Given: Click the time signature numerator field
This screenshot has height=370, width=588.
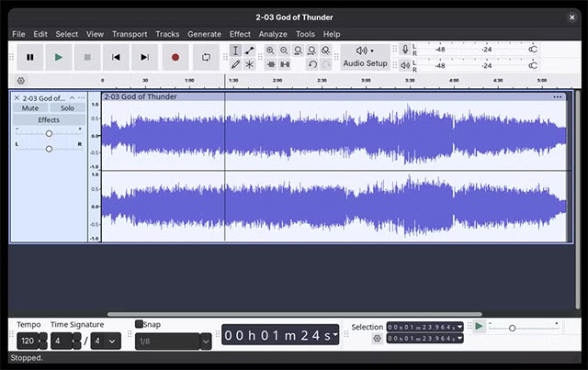Looking at the screenshot, I should click(x=62, y=341).
